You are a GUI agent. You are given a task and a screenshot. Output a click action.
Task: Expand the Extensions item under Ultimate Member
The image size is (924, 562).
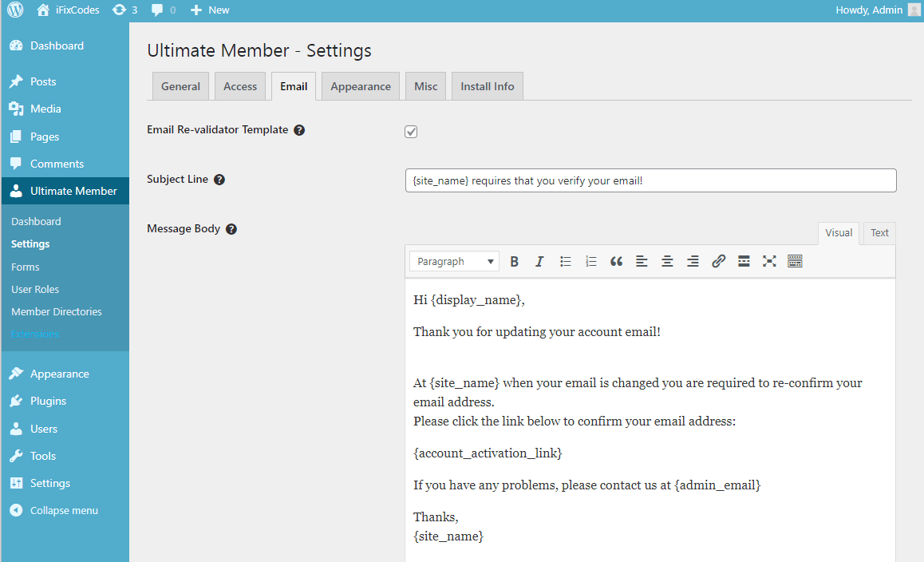coord(34,334)
